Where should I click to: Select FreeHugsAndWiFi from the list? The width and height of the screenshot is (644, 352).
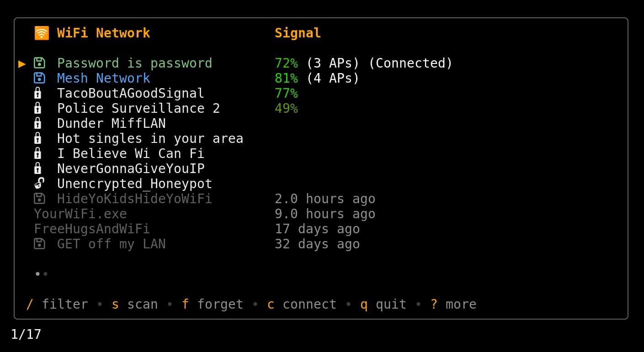coord(92,229)
